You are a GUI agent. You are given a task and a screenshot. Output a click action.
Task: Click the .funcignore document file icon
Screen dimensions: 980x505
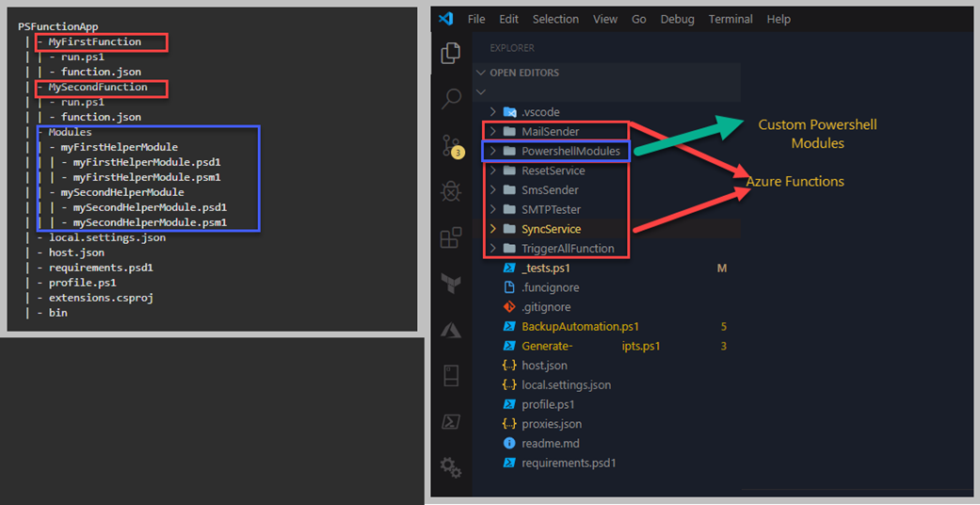click(509, 288)
